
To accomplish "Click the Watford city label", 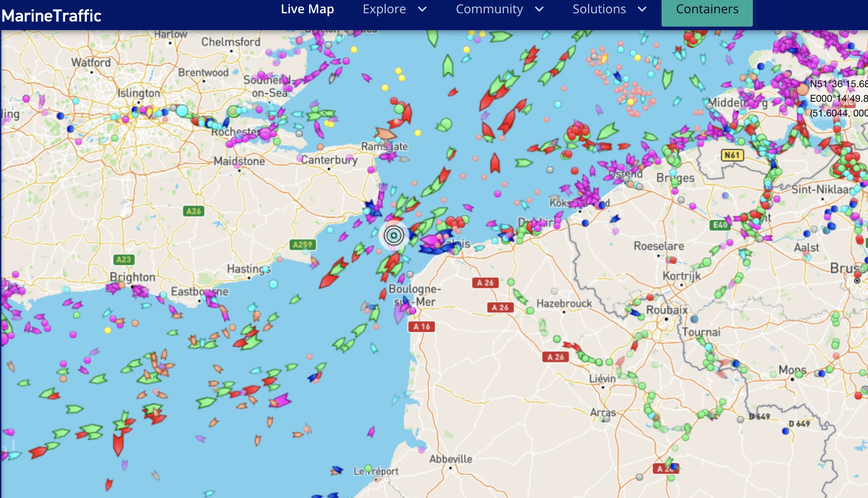I will 91,62.
